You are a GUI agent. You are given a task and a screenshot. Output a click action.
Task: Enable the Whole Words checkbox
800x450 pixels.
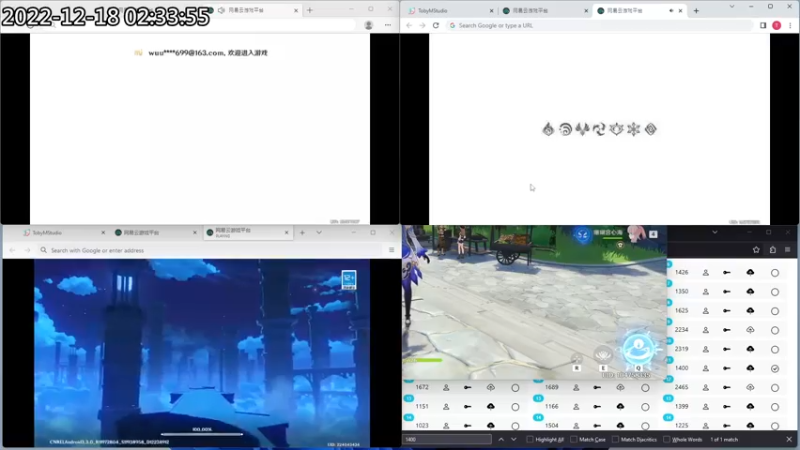(x=666, y=439)
